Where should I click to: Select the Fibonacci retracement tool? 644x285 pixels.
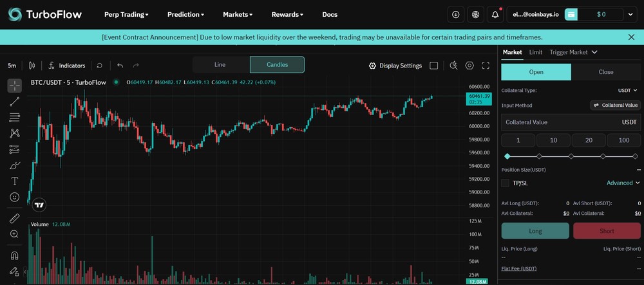[x=14, y=118]
